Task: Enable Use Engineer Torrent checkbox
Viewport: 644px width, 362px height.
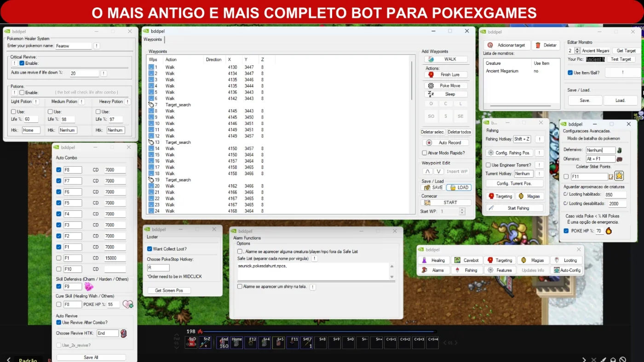Action: pos(488,165)
